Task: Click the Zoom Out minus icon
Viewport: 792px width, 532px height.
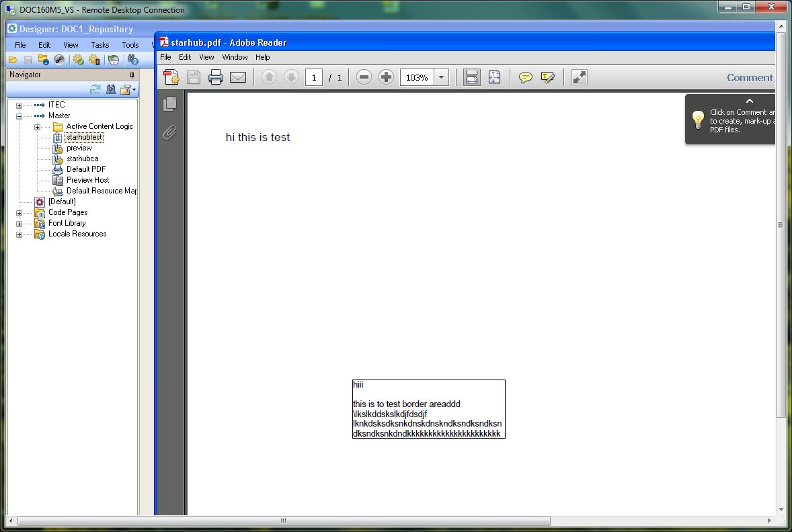Action: pyautogui.click(x=364, y=77)
